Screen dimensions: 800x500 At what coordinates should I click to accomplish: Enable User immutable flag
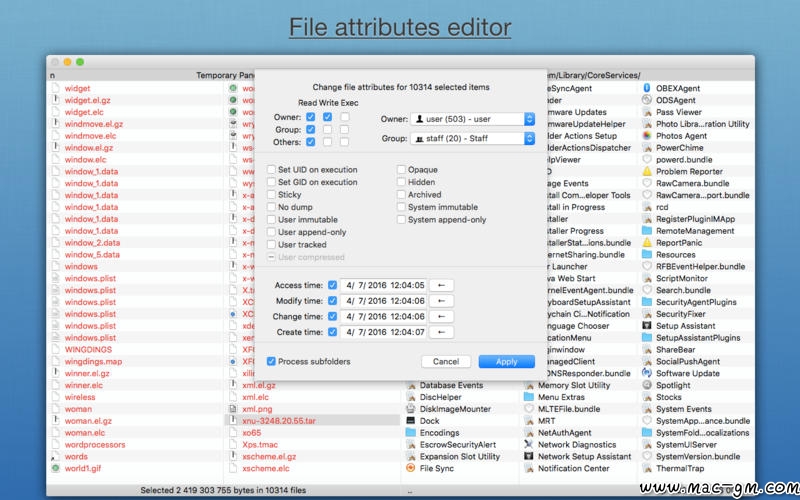click(271, 219)
